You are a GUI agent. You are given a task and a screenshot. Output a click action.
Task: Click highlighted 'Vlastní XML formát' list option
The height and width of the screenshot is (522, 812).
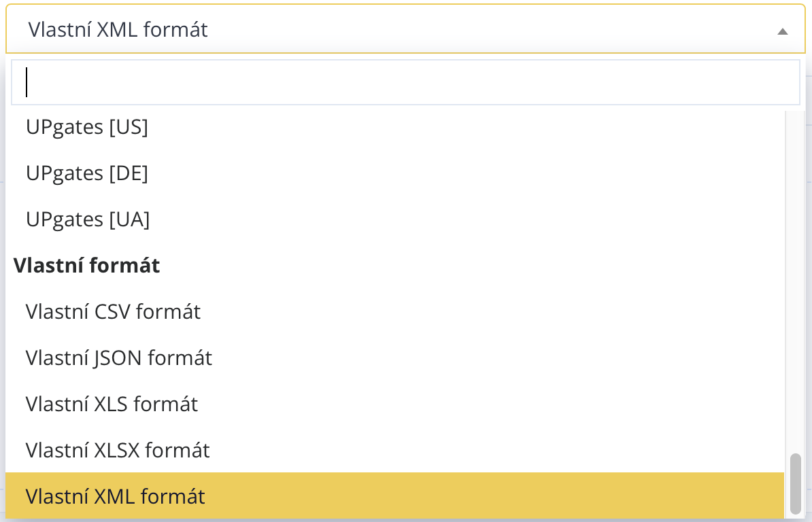(116, 497)
